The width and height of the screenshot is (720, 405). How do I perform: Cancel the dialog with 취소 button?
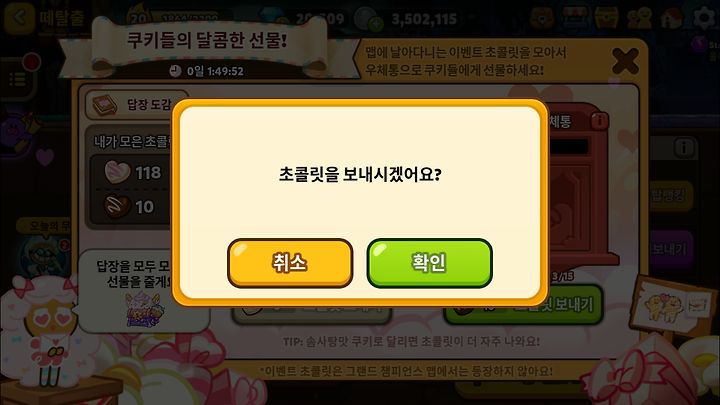(290, 263)
